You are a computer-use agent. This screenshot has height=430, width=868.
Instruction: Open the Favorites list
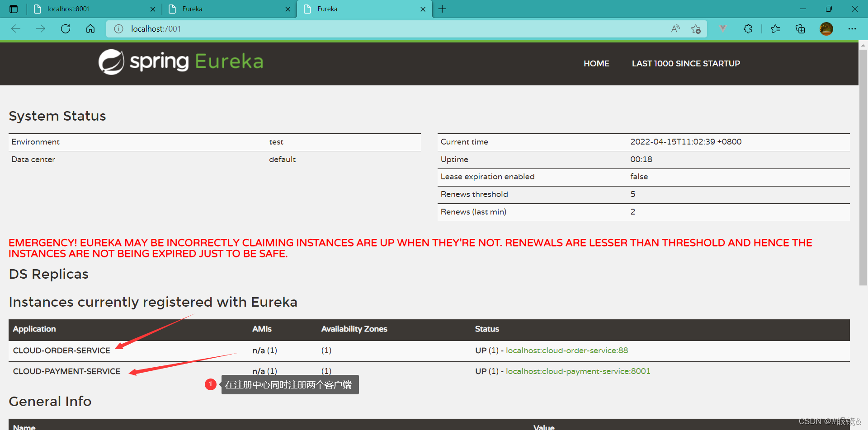pyautogui.click(x=775, y=29)
